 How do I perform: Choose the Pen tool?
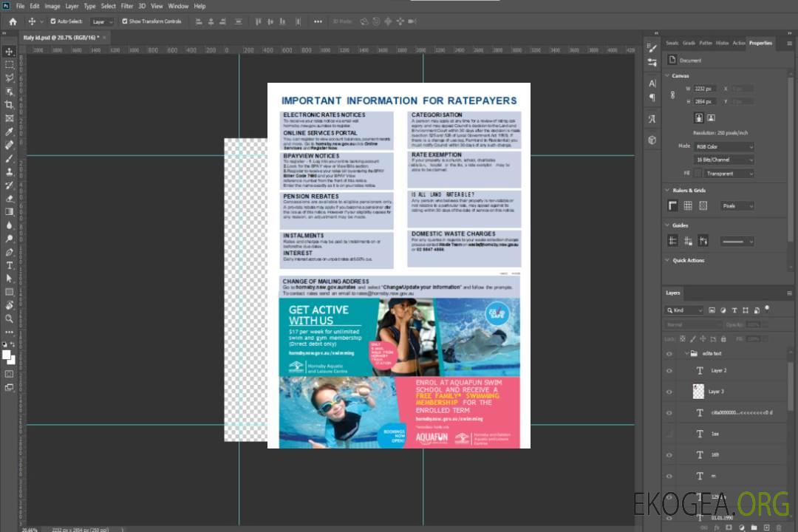pyautogui.click(x=10, y=252)
